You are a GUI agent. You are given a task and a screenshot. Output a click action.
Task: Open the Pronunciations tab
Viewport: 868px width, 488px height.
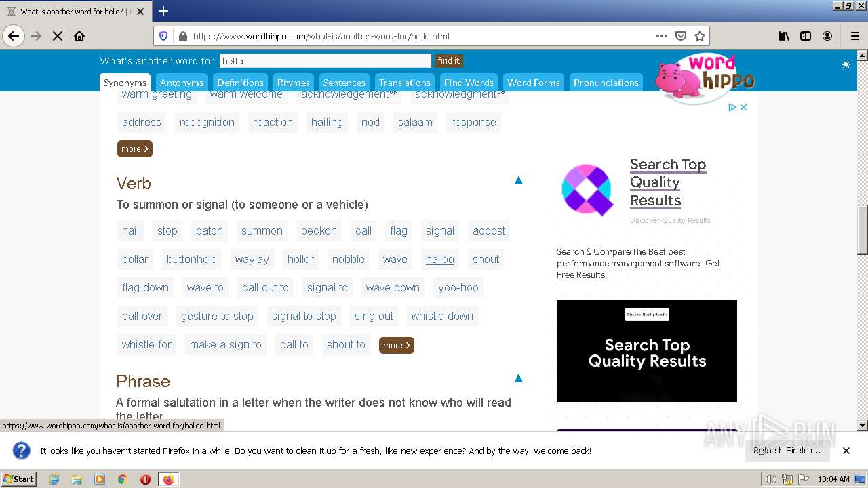click(x=606, y=83)
